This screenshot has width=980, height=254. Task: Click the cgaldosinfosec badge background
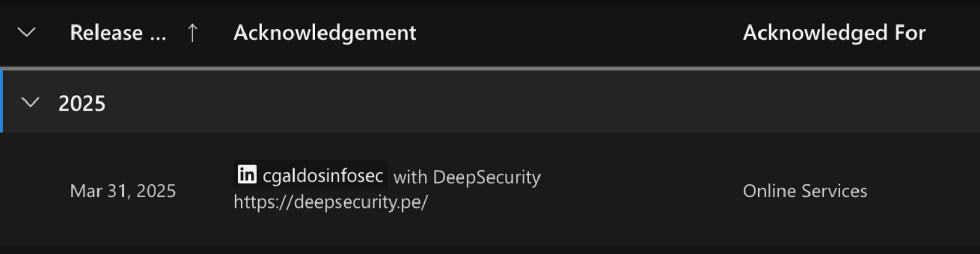[x=310, y=174]
